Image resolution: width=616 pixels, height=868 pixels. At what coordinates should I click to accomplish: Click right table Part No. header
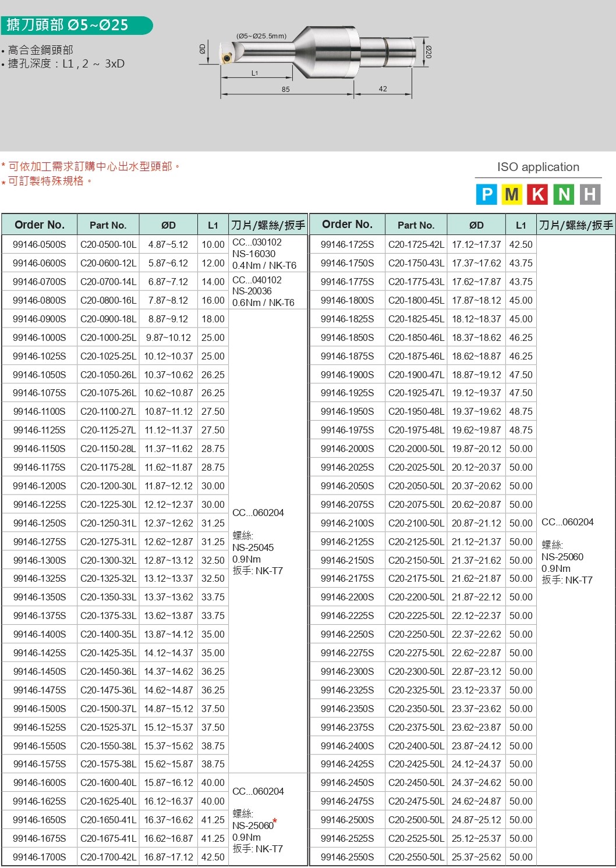(416, 225)
